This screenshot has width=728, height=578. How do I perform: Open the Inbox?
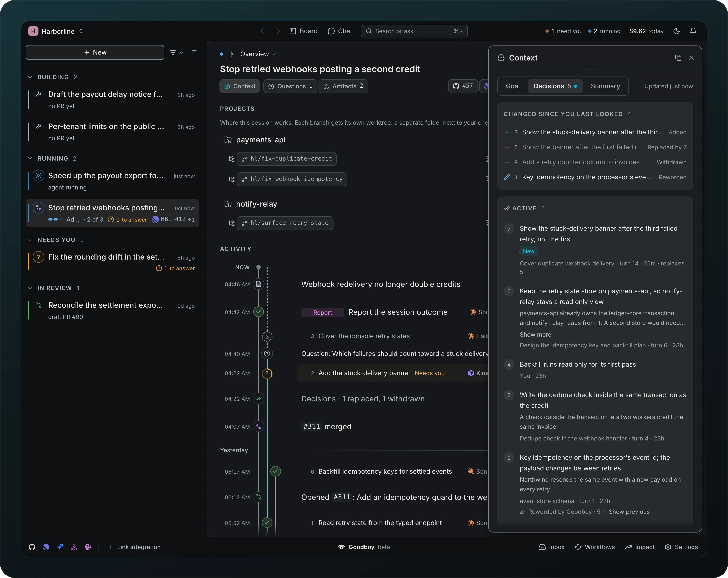[x=551, y=547]
